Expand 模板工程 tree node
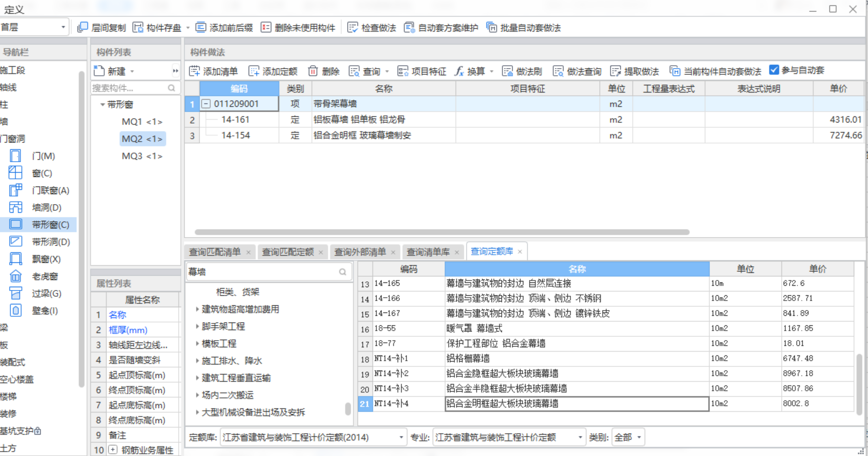 pyautogui.click(x=197, y=343)
